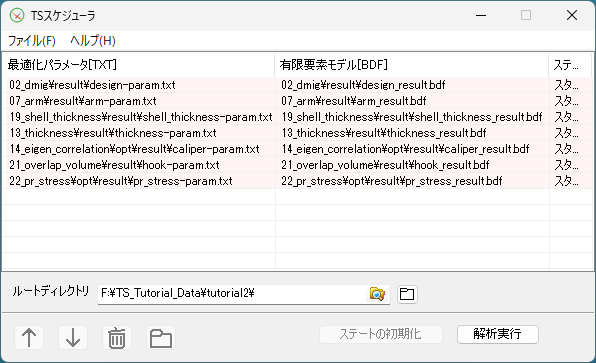The width and height of the screenshot is (596, 363).
Task: Click the status cell in the 21_overlap_volume row
Action: 570,165
